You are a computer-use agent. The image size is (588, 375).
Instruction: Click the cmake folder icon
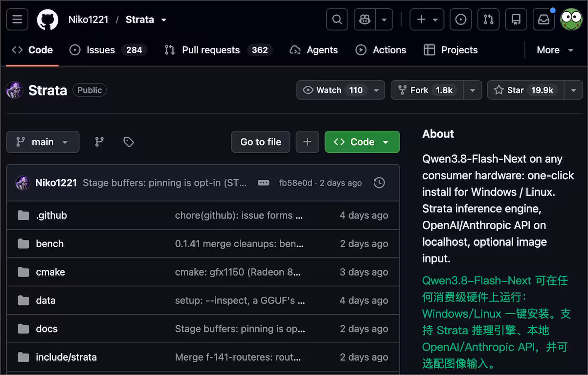23,272
